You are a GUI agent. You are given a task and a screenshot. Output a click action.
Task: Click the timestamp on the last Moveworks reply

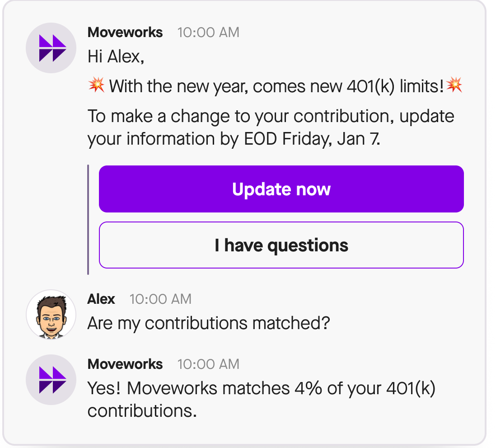click(x=208, y=364)
